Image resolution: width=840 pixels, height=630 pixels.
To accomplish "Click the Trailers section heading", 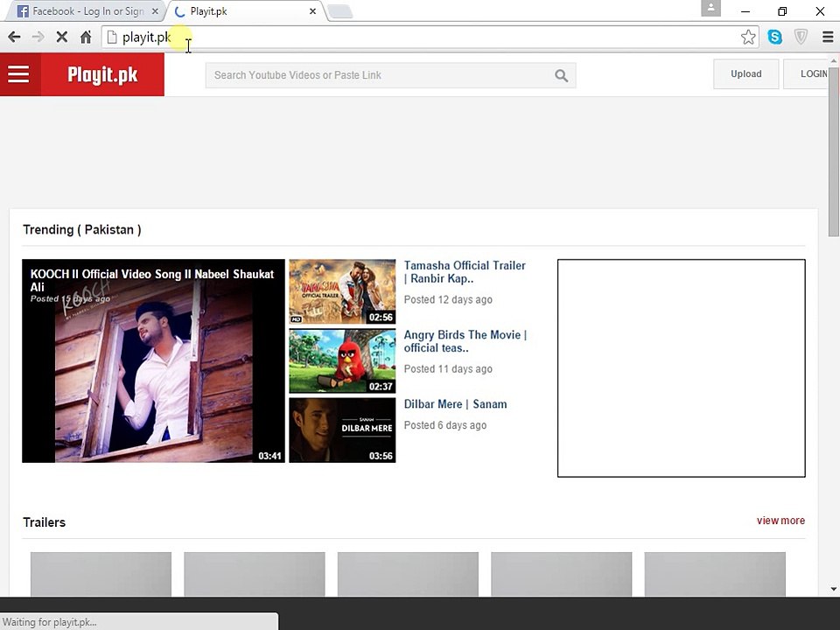I will [44, 522].
